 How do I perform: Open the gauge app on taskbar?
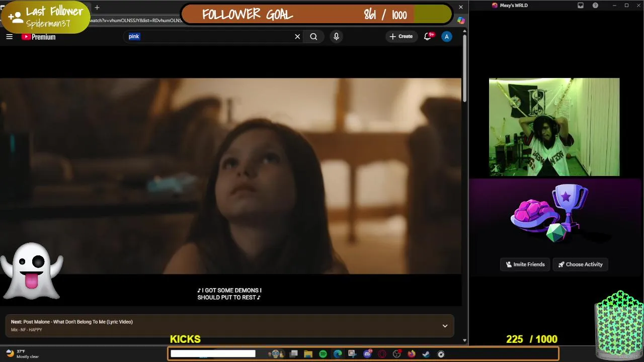[441, 354]
